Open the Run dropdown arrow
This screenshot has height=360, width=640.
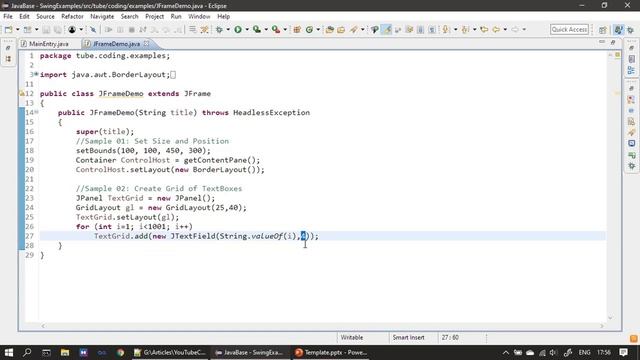pos(247,29)
